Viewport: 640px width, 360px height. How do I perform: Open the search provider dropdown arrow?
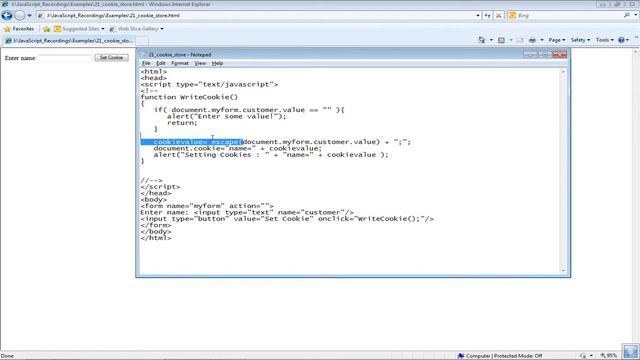[636, 15]
